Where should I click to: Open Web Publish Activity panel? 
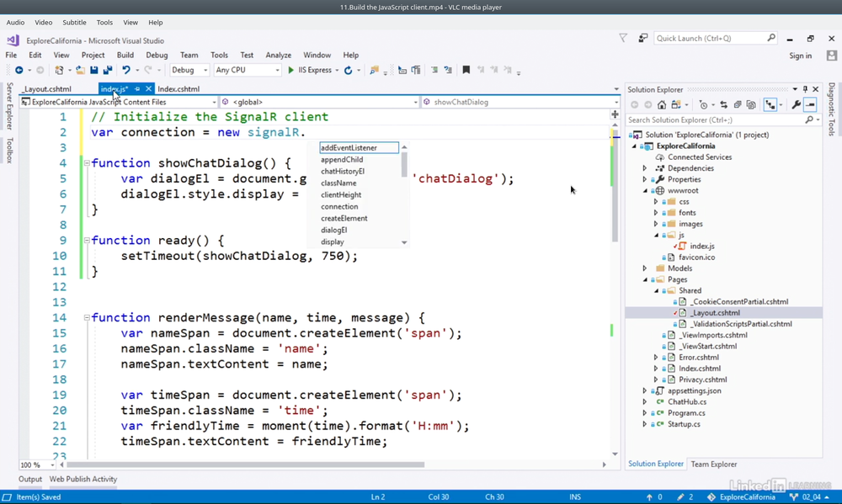pyautogui.click(x=83, y=480)
